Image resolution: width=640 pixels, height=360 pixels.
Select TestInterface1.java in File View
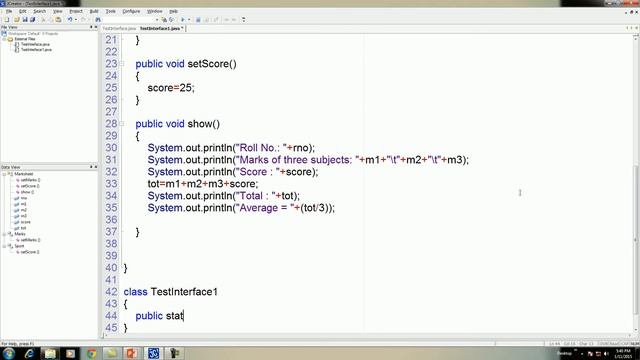click(36, 49)
